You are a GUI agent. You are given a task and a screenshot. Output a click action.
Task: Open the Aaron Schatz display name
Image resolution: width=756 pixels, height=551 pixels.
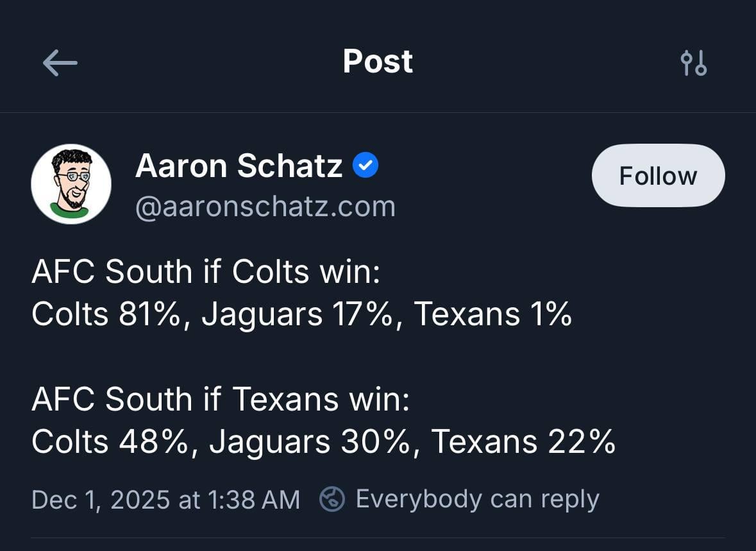point(239,166)
